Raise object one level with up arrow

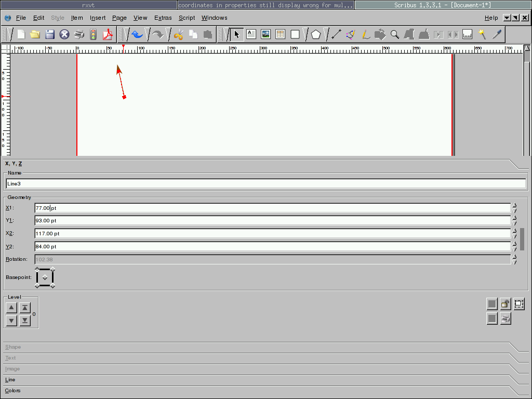coord(12,308)
